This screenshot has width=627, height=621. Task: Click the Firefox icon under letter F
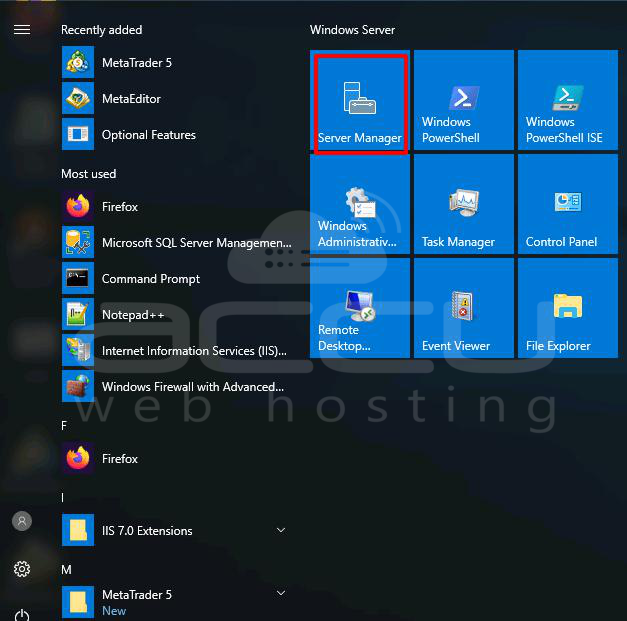point(78,458)
